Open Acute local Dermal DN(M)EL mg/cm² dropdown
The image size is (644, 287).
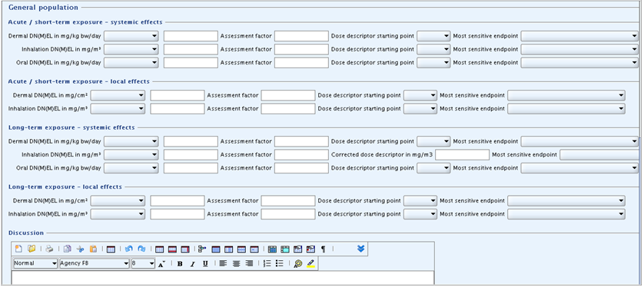118,95
